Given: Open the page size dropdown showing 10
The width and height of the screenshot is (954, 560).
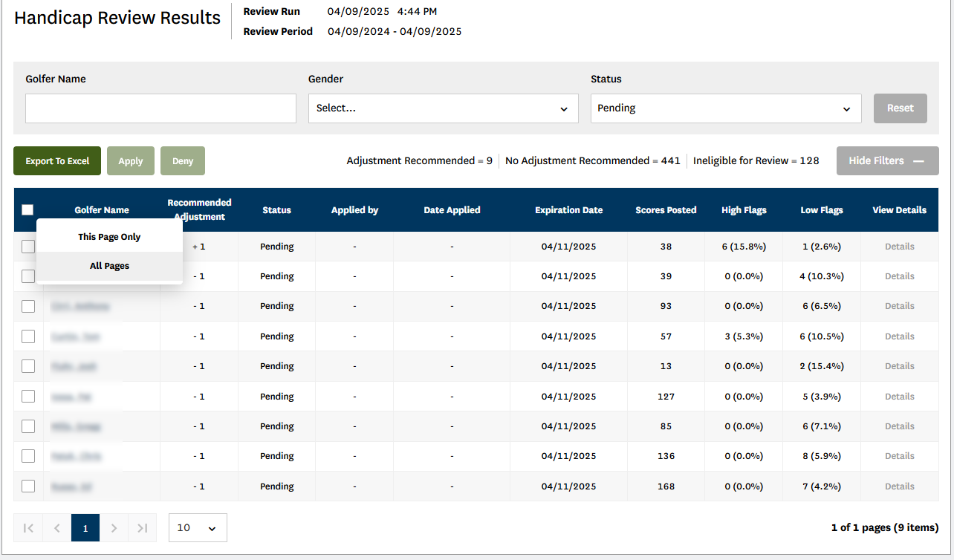Looking at the screenshot, I should (198, 528).
